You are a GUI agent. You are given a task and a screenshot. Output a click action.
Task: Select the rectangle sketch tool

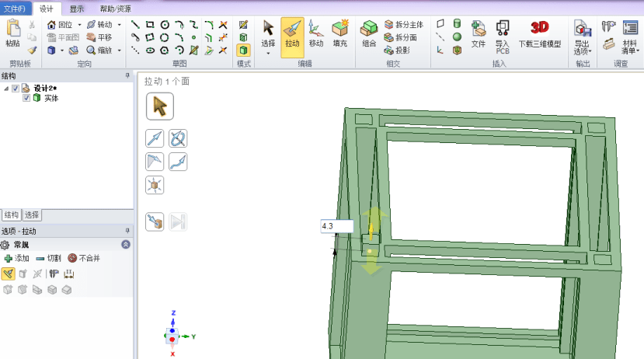tap(150, 25)
